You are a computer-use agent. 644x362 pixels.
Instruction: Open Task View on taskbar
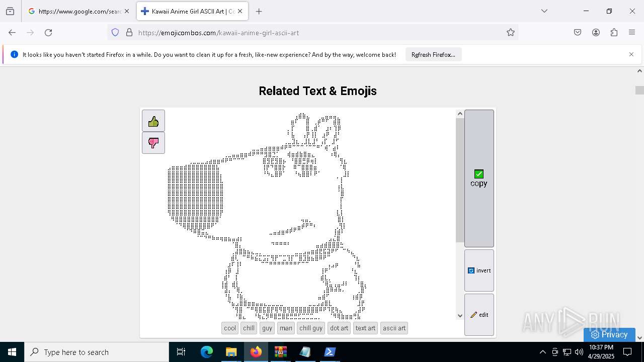[x=181, y=352]
